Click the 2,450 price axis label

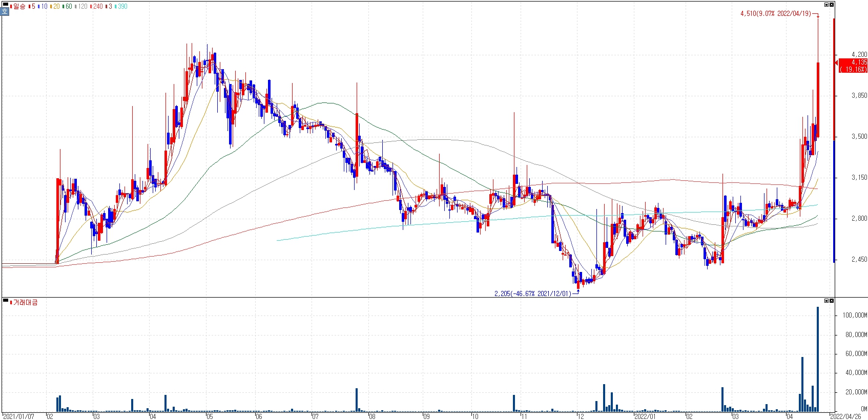pyautogui.click(x=859, y=259)
